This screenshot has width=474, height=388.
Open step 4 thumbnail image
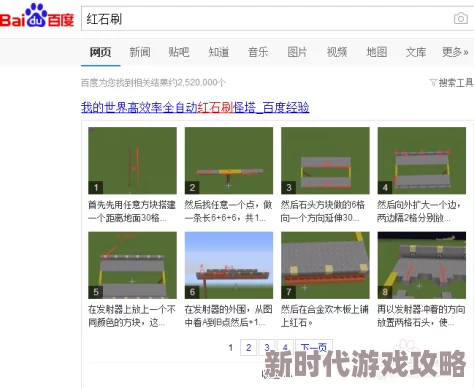(422, 160)
